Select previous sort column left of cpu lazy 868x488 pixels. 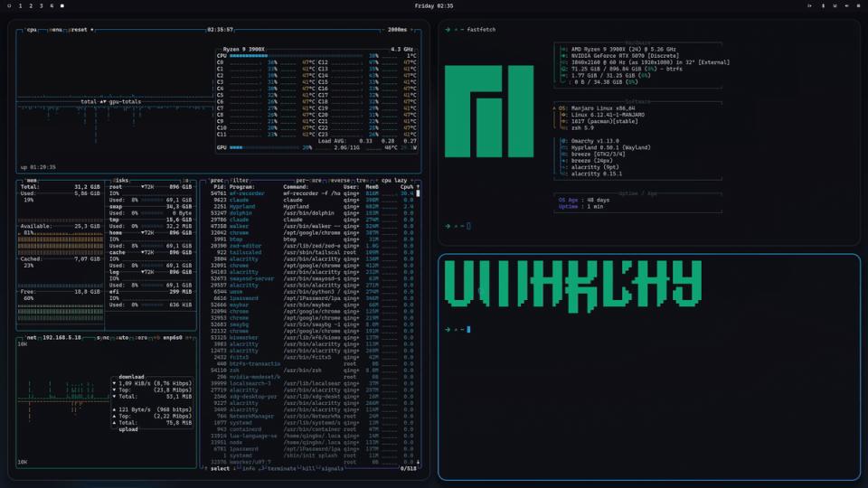[377, 181]
